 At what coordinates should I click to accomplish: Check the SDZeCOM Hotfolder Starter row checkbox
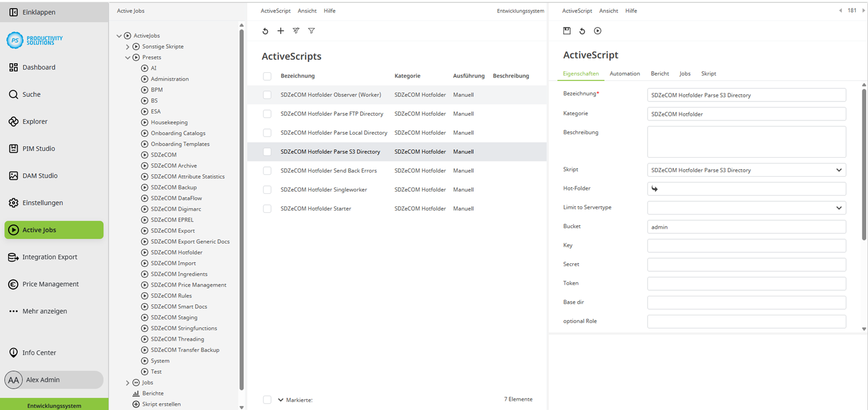(x=267, y=208)
